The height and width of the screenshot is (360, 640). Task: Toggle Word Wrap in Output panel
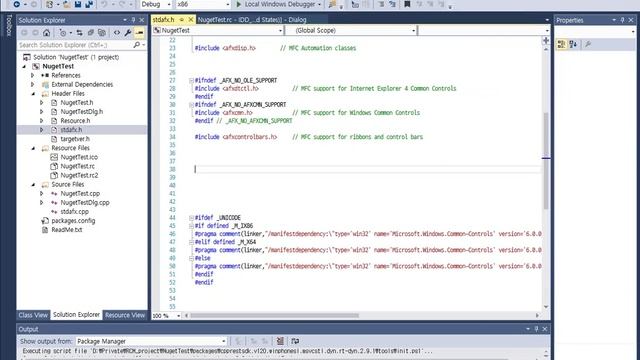pyautogui.click(x=295, y=341)
